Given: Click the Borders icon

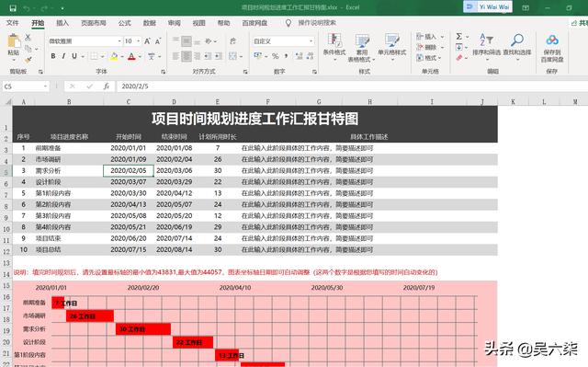Looking at the screenshot, I should click(94, 56).
